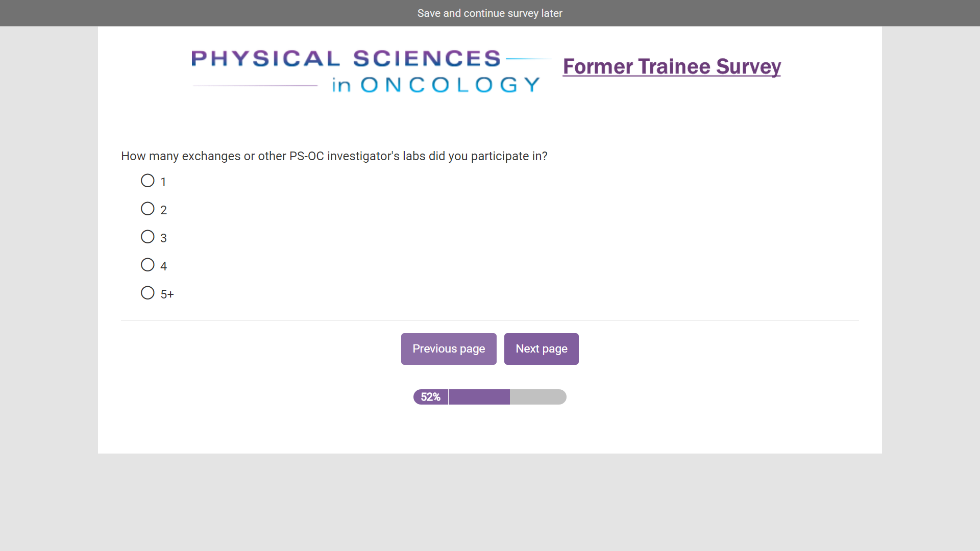Pick the radio circle for 3
Viewport: 980px width, 551px height.
pos(148,237)
